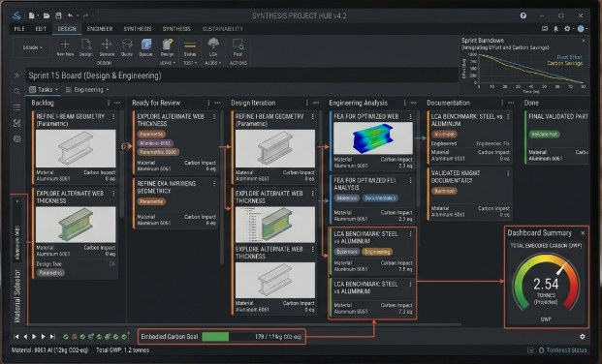Image resolution: width=602 pixels, height=364 pixels.
Task: Undo the last action
Action: [x=70, y=15]
